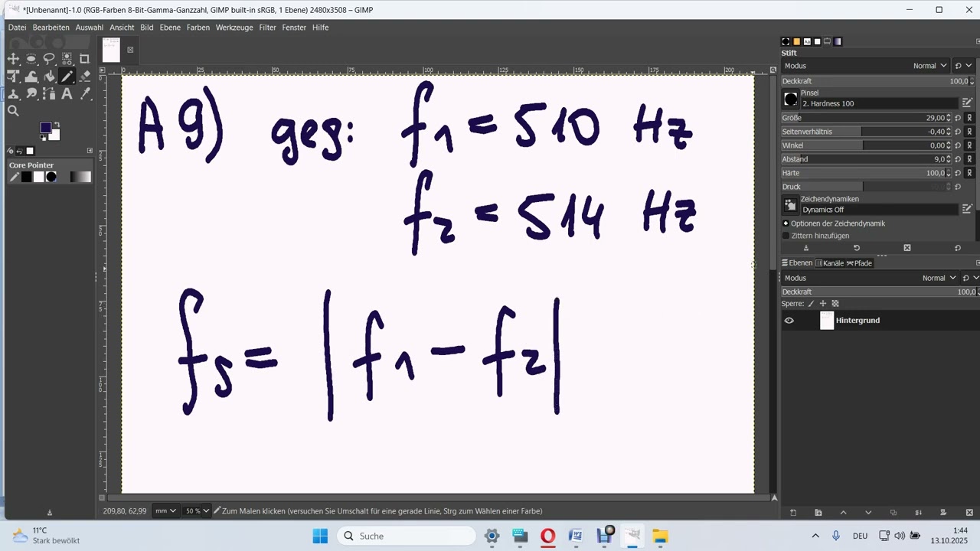Open the Datei menu
This screenshot has height=551, width=980.
click(17, 28)
